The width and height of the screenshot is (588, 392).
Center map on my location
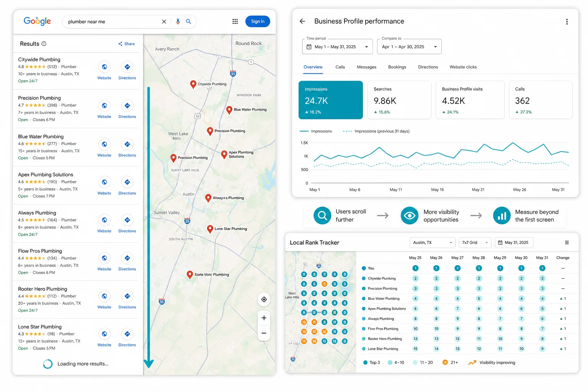[264, 299]
